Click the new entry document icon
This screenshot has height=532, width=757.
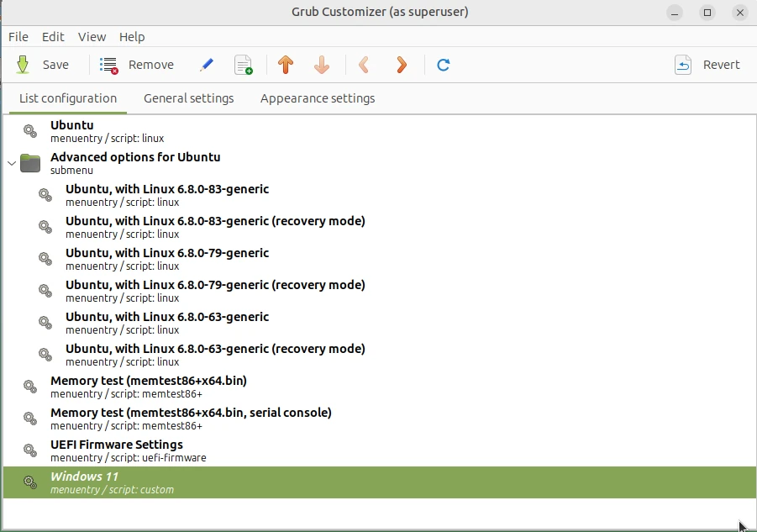tap(243, 65)
